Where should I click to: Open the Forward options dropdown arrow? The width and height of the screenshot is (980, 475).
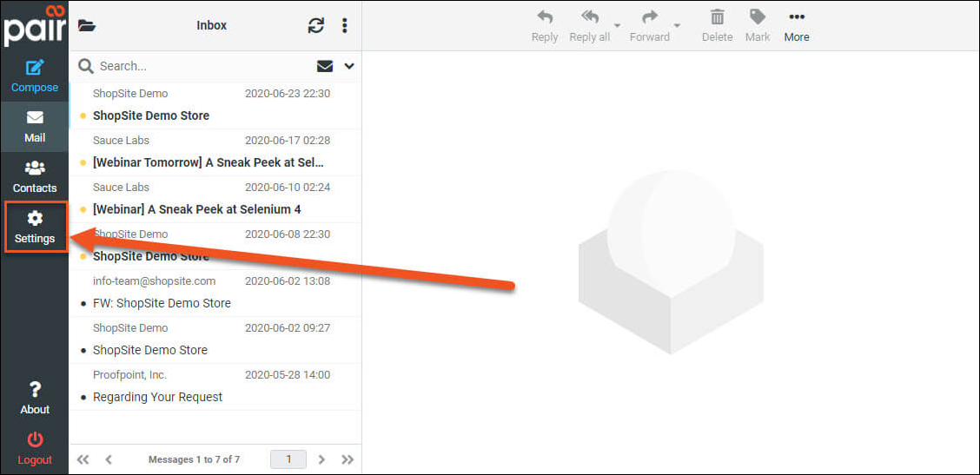(x=677, y=26)
